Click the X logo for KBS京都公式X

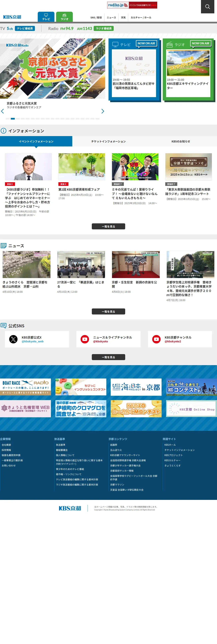(x=14, y=339)
